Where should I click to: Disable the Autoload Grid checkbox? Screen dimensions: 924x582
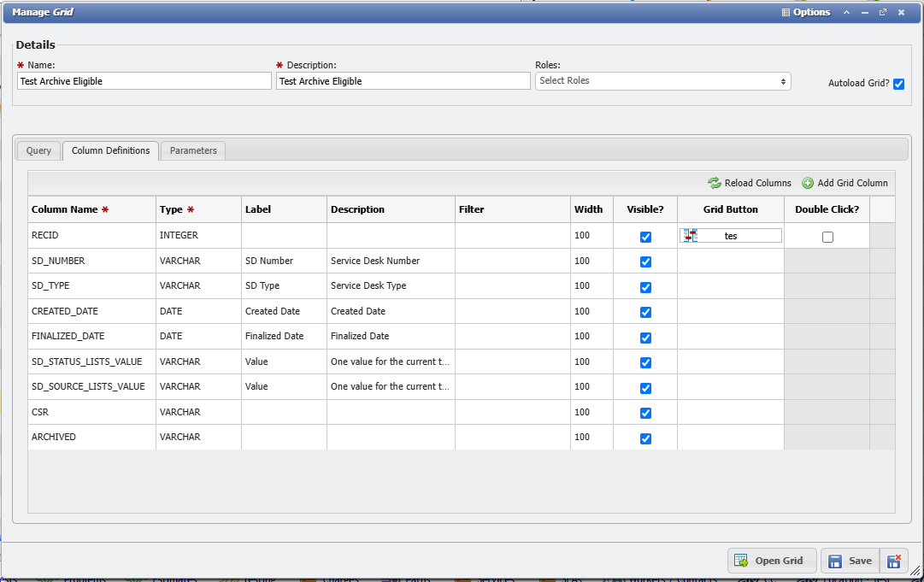(898, 84)
